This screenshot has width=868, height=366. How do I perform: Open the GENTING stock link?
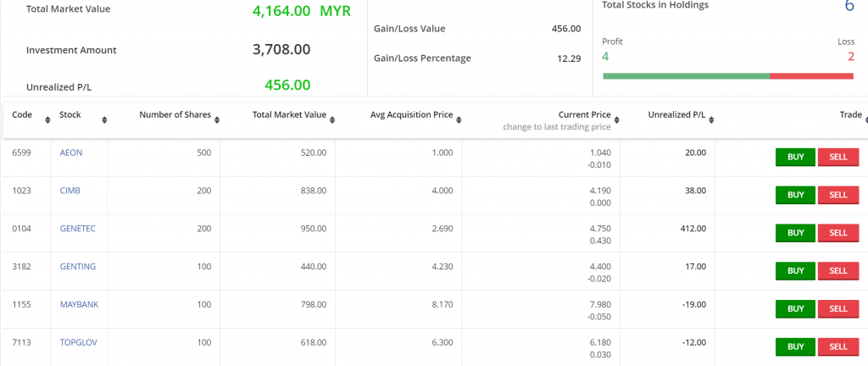click(x=77, y=267)
